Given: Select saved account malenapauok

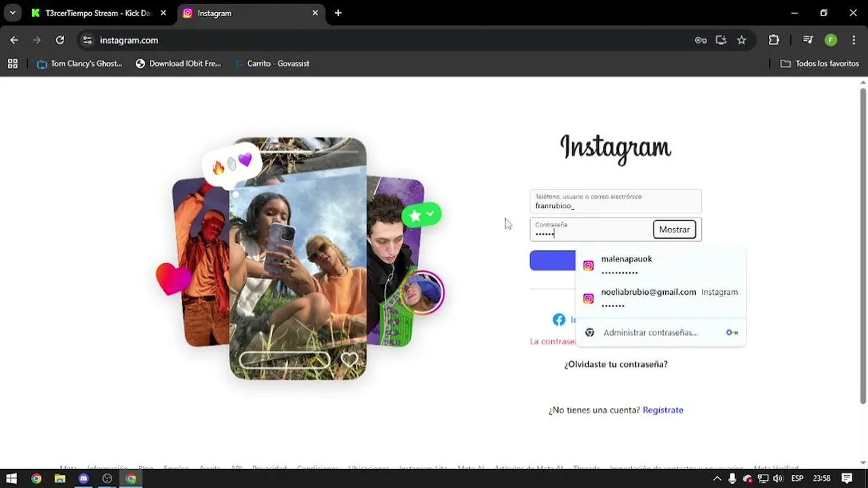Looking at the screenshot, I should 660,265.
